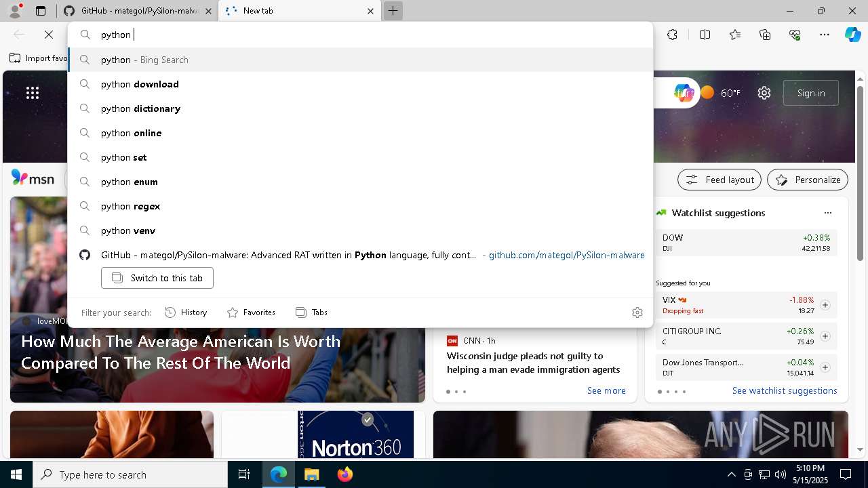868x488 pixels.
Task: Open Browser essentials heart icon
Action: click(x=795, y=35)
